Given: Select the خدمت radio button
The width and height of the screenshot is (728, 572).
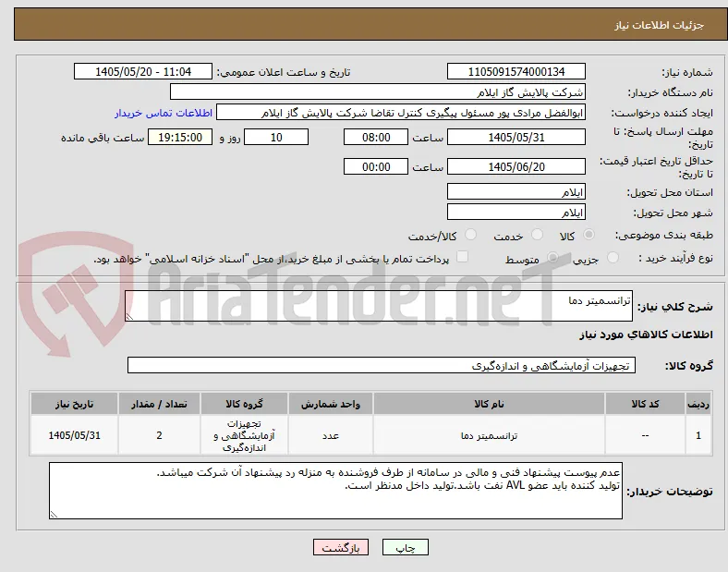Looking at the screenshot, I should click(537, 235).
